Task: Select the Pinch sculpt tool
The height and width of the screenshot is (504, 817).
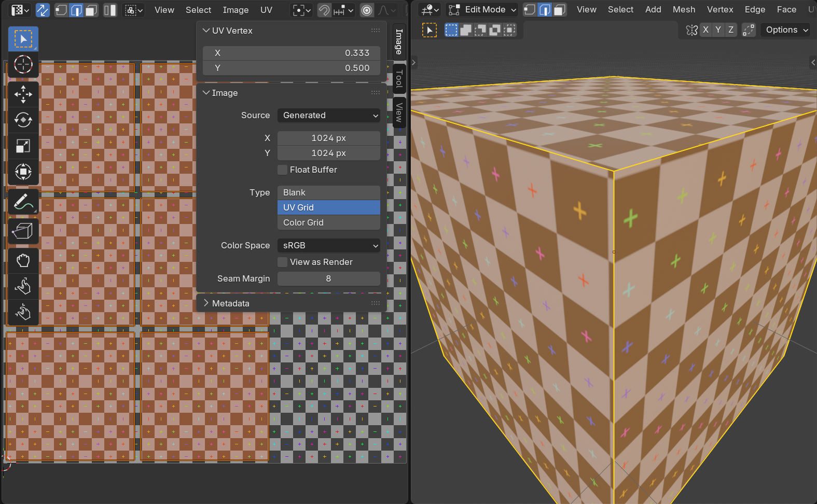Action: (23, 312)
